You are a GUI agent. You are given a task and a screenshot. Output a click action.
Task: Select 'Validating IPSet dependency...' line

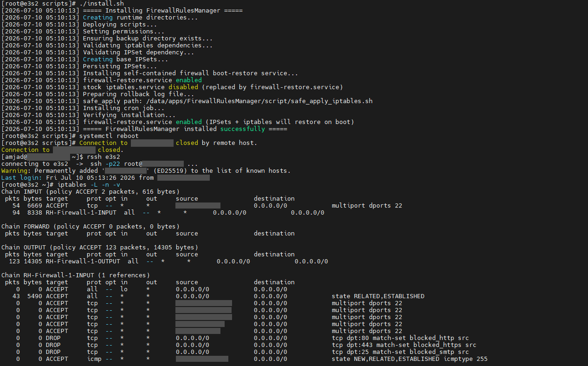pyautogui.click(x=98, y=52)
